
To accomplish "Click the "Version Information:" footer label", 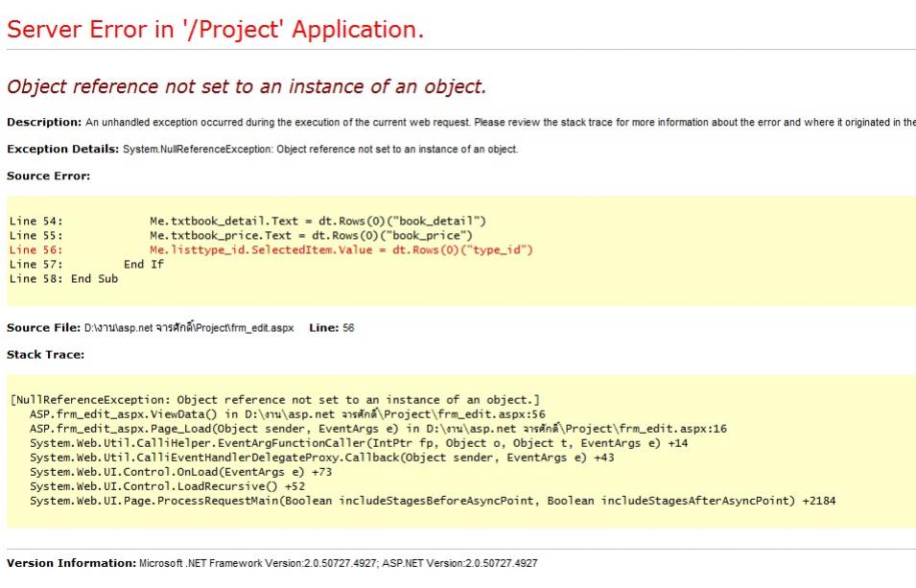I will 71,563.
